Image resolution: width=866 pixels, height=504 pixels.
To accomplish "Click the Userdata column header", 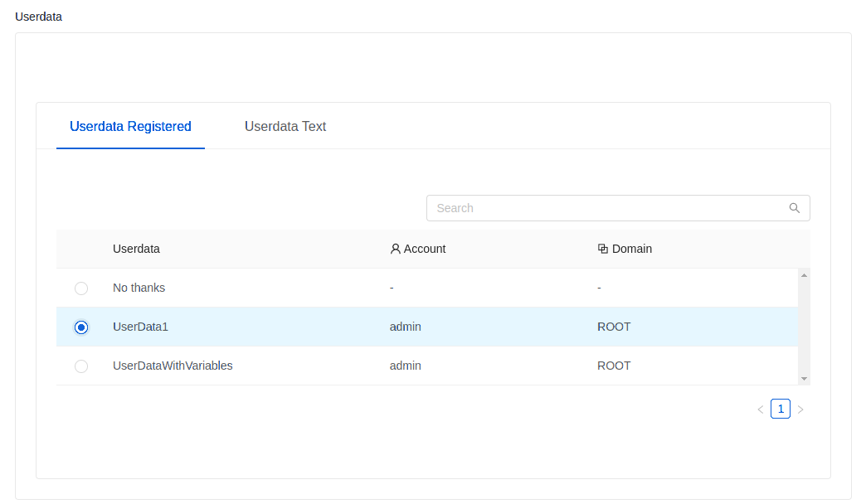I will click(x=136, y=249).
